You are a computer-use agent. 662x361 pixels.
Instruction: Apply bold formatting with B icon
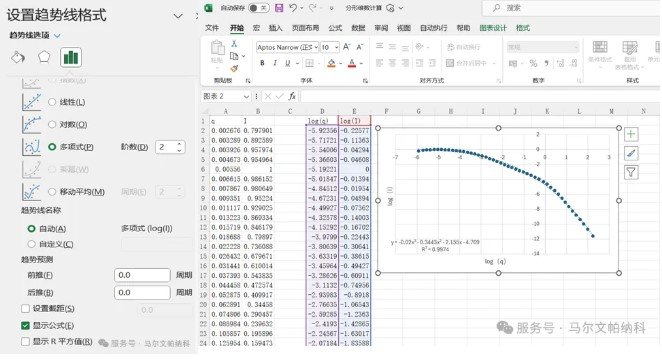tap(262, 63)
